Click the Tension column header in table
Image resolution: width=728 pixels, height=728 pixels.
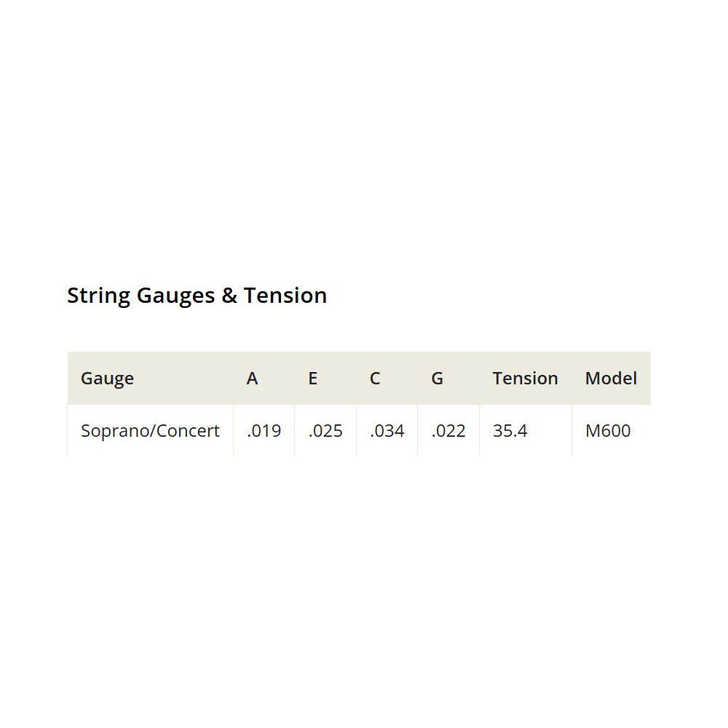[525, 379]
